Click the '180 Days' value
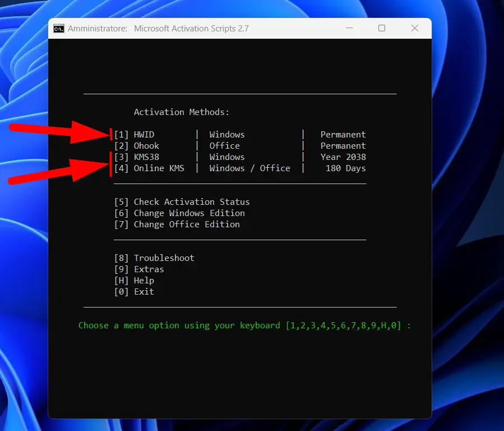Screen dimensions: 504x431 pos(345,168)
